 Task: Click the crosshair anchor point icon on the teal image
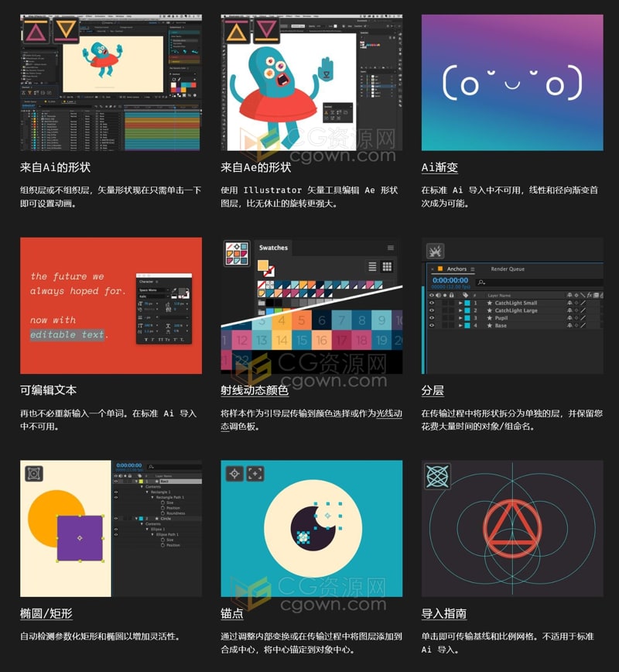(234, 474)
